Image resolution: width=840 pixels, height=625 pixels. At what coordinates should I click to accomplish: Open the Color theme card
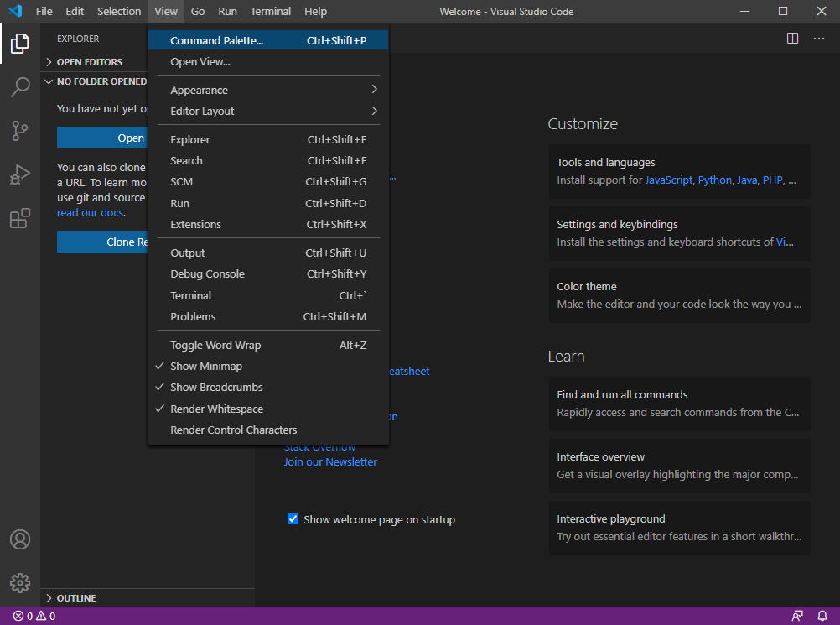[x=679, y=295]
